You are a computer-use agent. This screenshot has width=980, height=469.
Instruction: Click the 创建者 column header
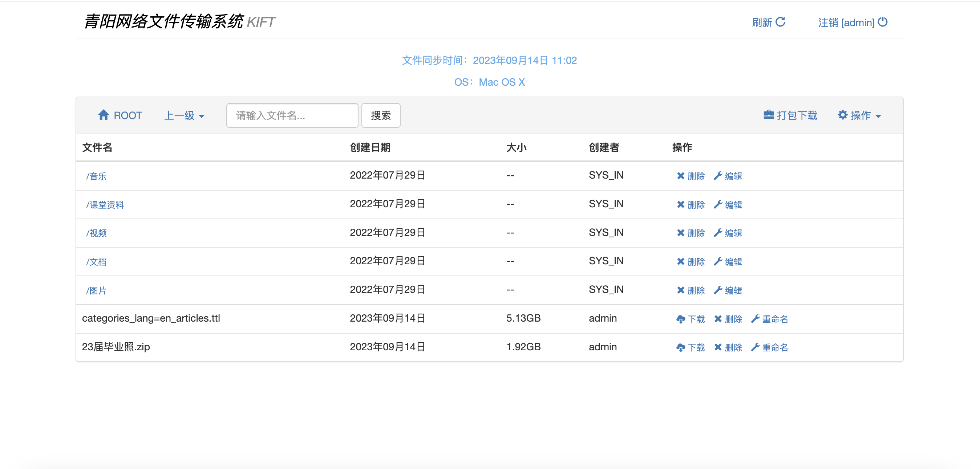[604, 147]
